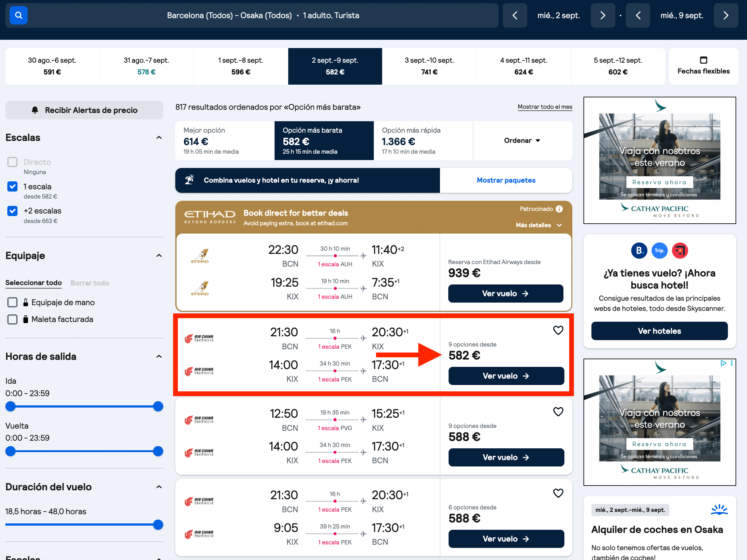Click the beach umbrella packages icon

189,180
